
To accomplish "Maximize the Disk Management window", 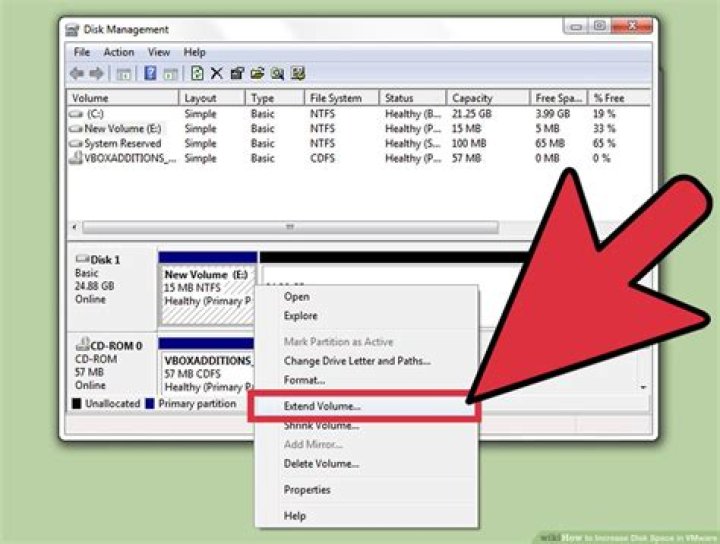I will click(599, 26).
